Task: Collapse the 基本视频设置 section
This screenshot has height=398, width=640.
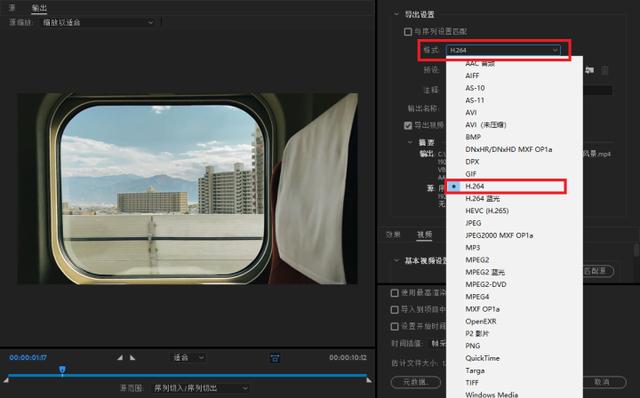Action: (396, 260)
